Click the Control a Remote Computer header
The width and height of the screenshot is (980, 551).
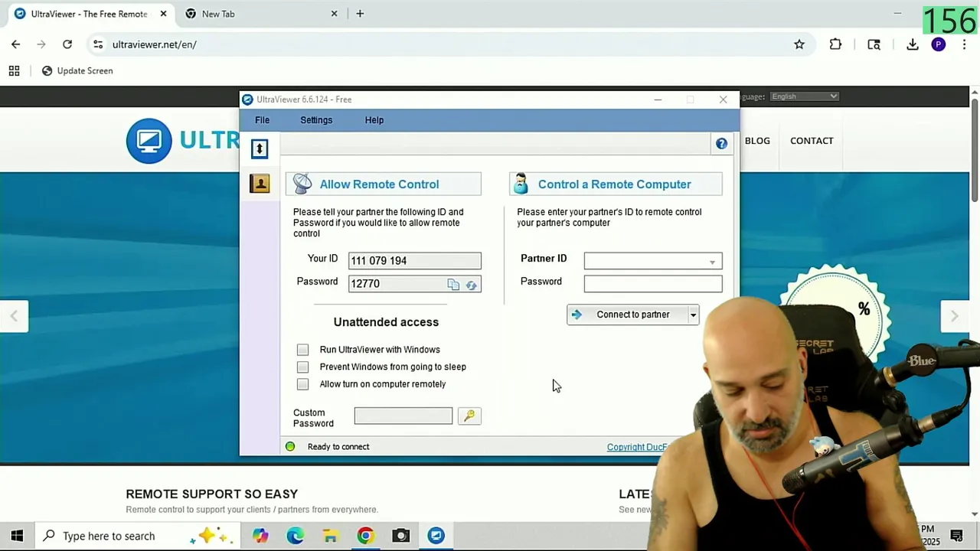pyautogui.click(x=616, y=184)
